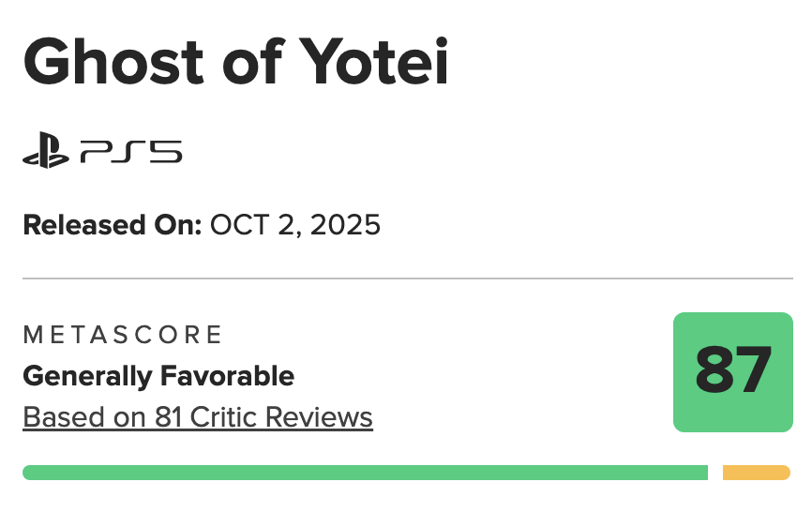
Task: Click the Ghost of Yotei game title
Action: 235,62
